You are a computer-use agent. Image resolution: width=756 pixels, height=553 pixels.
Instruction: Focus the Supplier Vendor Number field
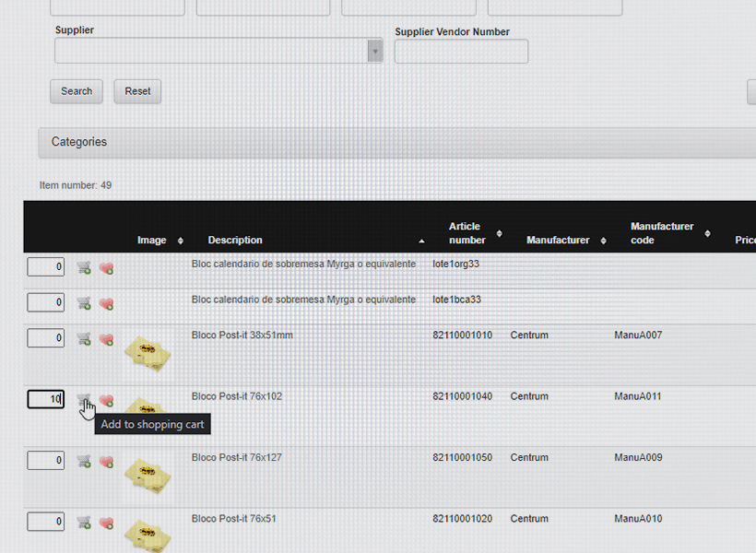tap(461, 52)
